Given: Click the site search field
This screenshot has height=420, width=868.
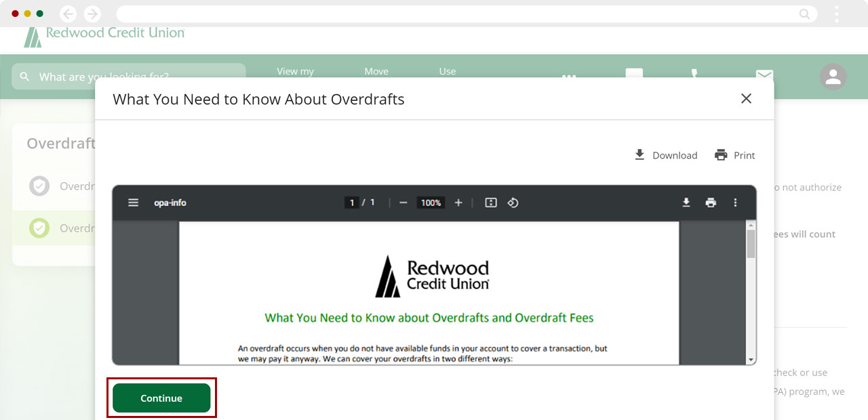Looking at the screenshot, I should [129, 77].
